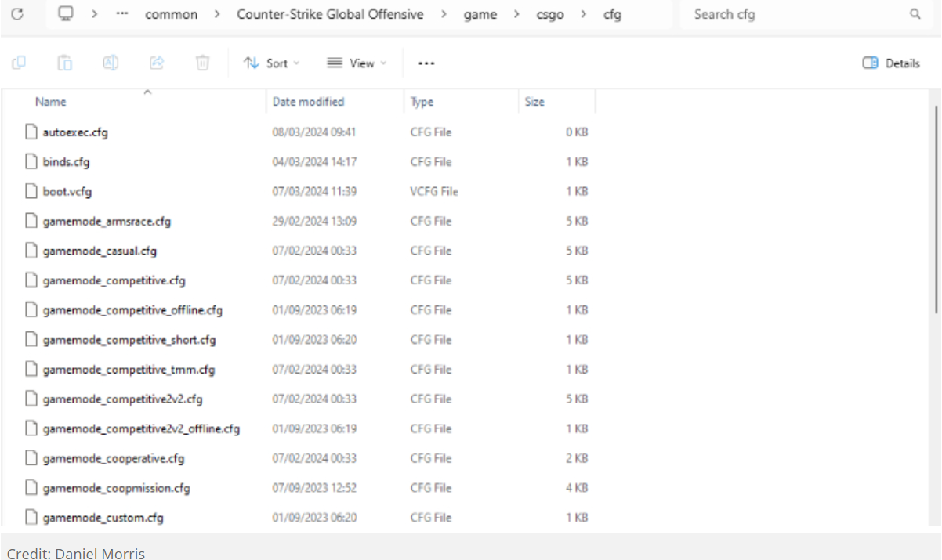Click date 08/03/2024 09:41 of autoexec.cfg

tap(314, 132)
